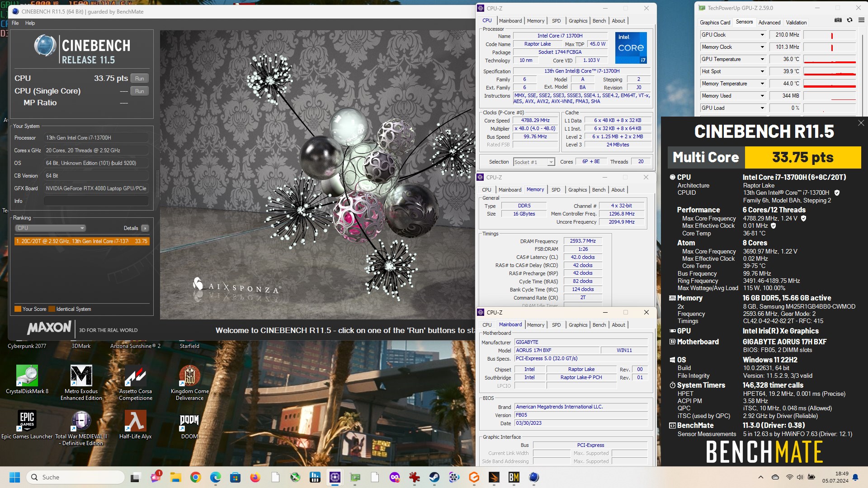
Task: Click the Identical System legend swatch
Action: (x=52, y=309)
